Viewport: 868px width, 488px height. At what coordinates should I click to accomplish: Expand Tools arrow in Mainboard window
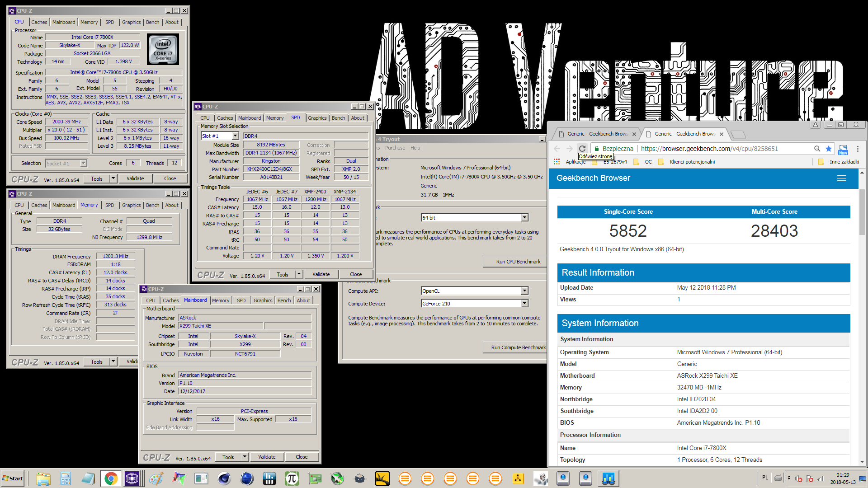tap(245, 457)
